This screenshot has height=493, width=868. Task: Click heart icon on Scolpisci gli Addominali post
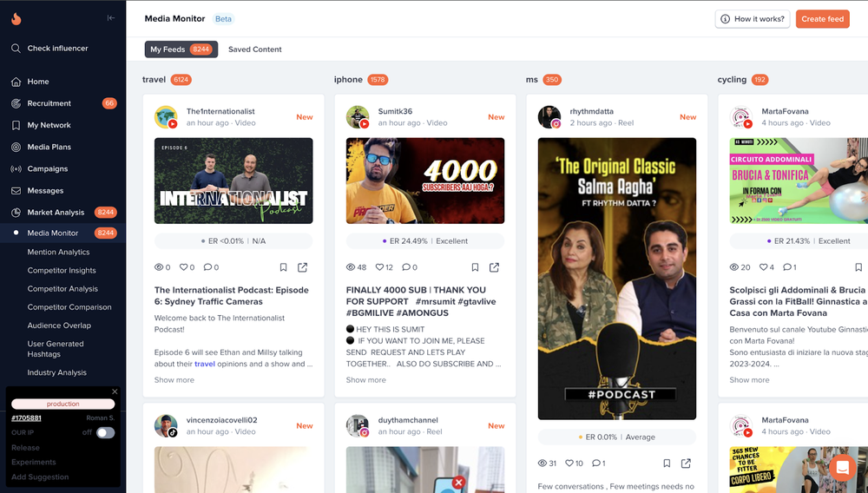pyautogui.click(x=763, y=267)
